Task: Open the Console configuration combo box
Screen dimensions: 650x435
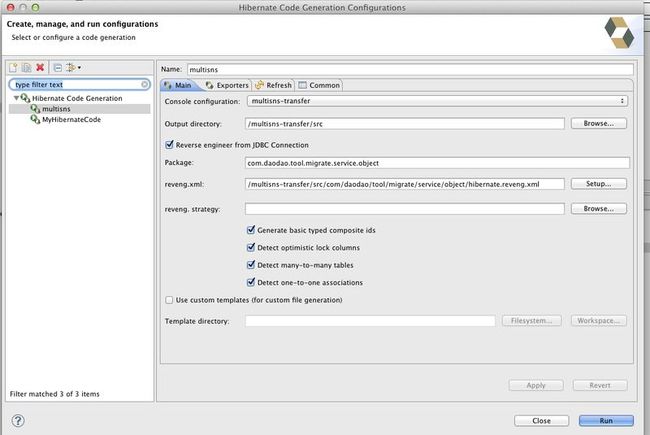Action: click(x=437, y=101)
